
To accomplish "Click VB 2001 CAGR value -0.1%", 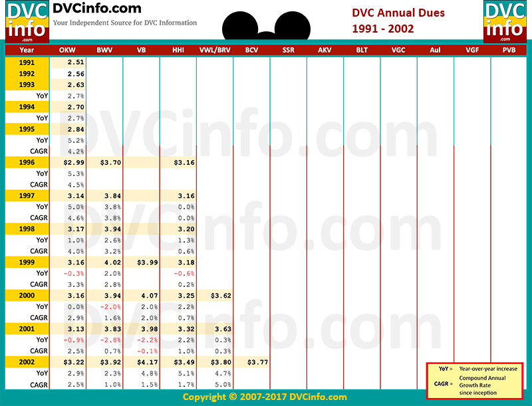I will click(147, 351).
